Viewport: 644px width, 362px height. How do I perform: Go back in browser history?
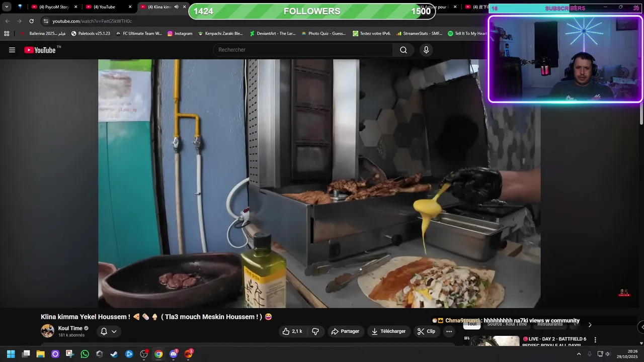coord(8,21)
